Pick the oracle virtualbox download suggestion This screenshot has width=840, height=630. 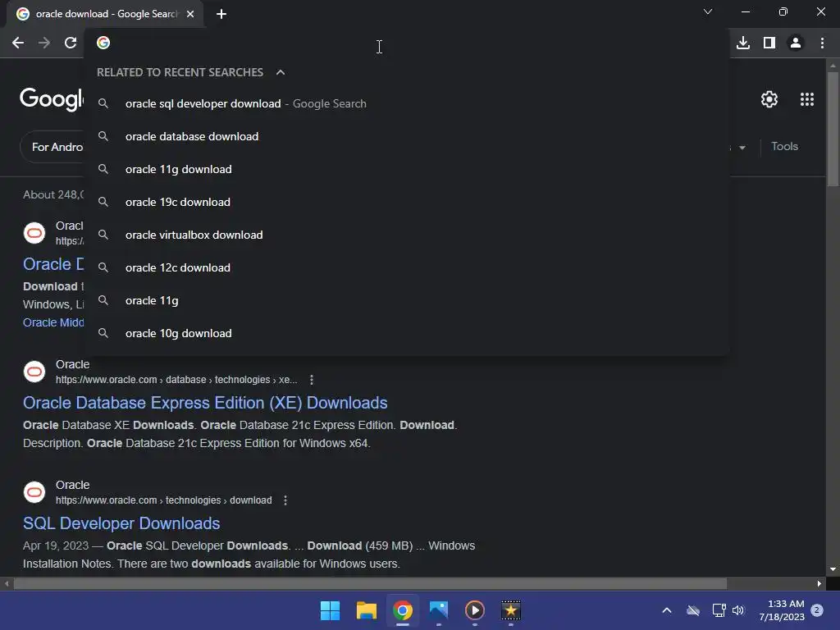(407, 235)
